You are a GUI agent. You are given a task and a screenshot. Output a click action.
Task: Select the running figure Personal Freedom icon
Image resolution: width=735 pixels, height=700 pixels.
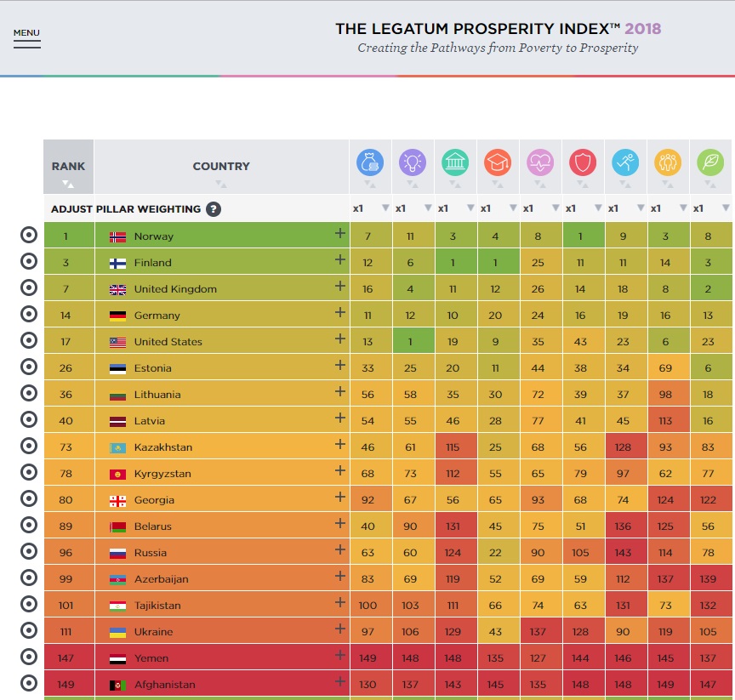[625, 162]
